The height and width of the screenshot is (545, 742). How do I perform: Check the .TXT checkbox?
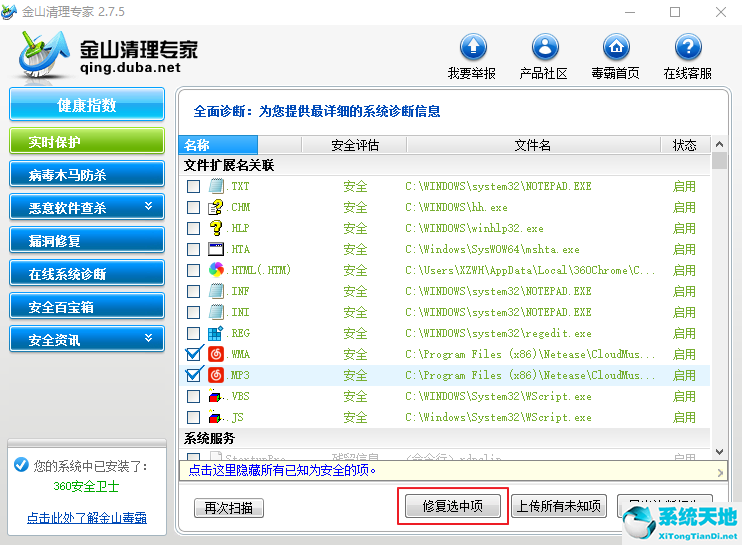point(193,186)
